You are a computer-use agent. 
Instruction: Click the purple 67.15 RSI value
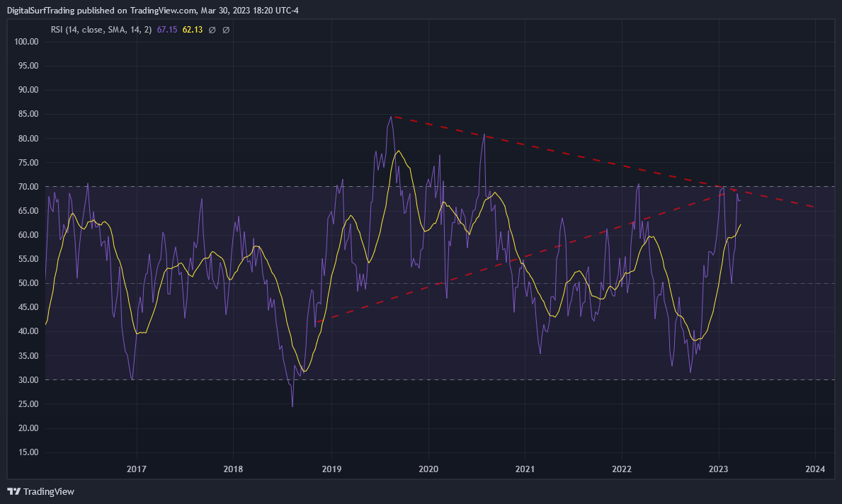pos(167,30)
